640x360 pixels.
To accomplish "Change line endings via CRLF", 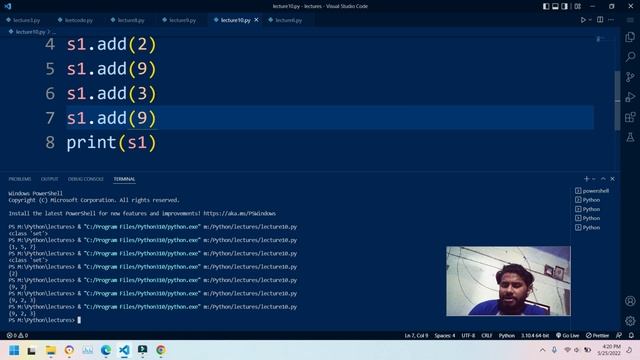I will coord(487,335).
